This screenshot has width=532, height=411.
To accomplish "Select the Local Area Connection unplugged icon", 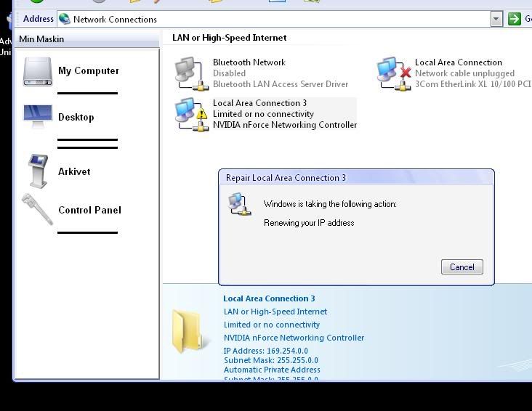I will coord(394,73).
